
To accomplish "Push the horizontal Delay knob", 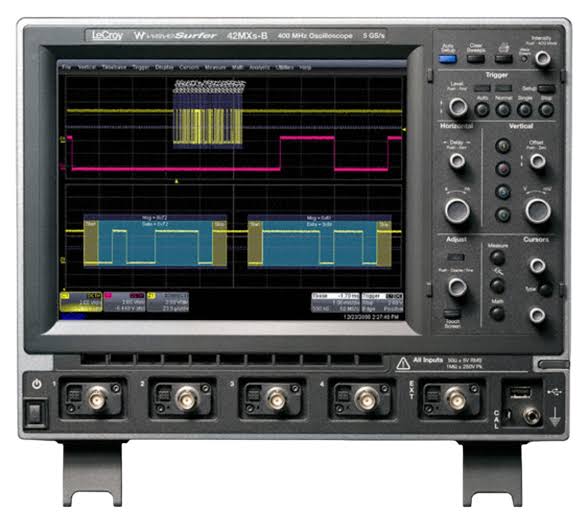I will [457, 161].
